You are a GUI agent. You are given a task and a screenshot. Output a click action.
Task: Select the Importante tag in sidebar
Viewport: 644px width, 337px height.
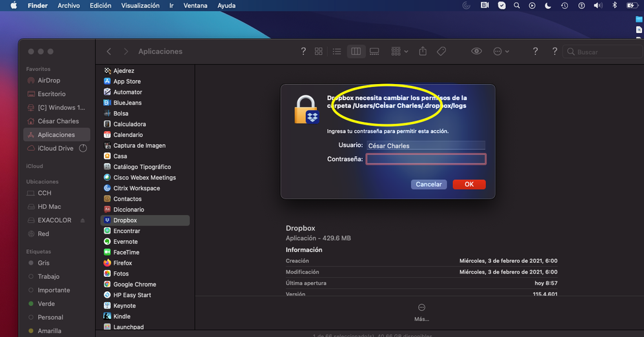point(57,290)
